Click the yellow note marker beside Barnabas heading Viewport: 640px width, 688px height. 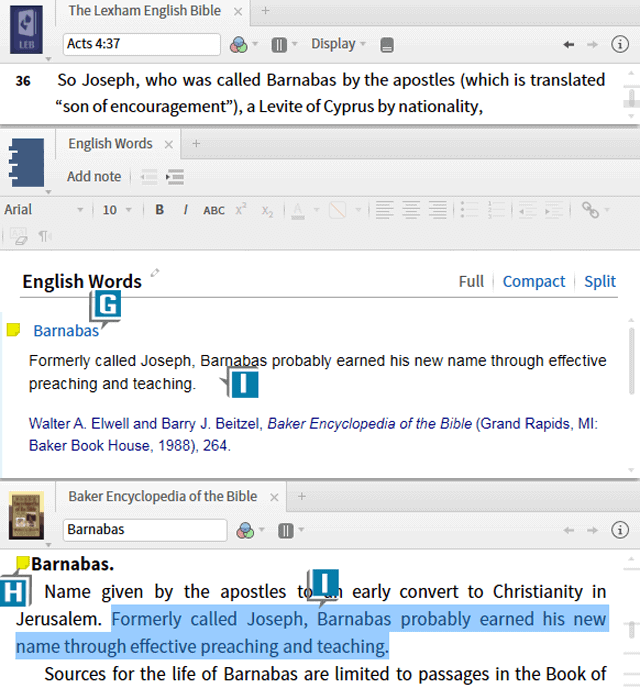13,330
